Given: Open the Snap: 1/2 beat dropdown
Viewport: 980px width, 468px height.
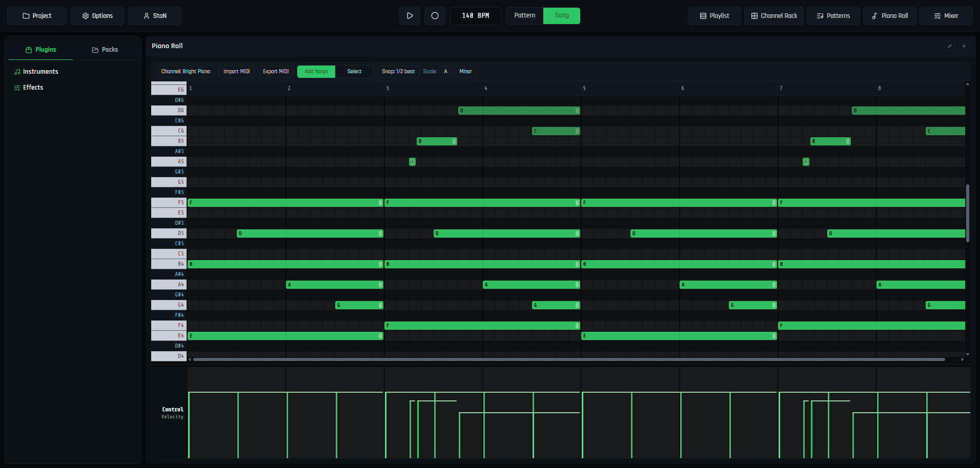Looking at the screenshot, I should point(398,72).
